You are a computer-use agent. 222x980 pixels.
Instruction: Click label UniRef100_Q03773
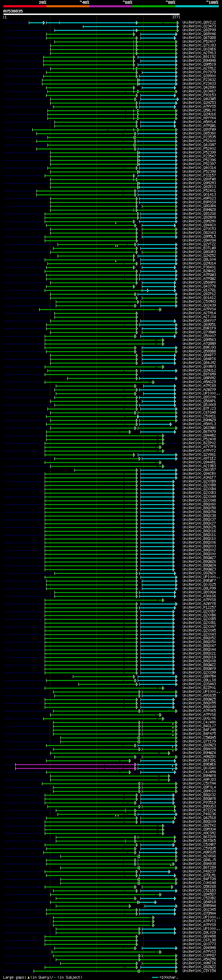(199, 944)
